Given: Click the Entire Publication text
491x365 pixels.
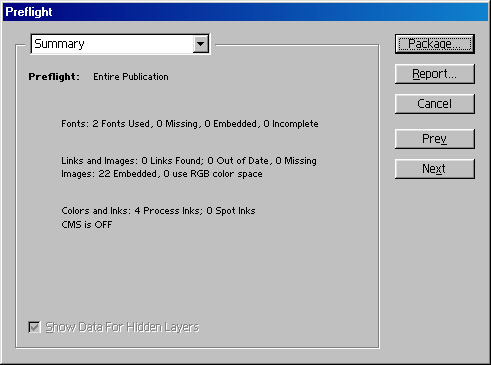Looking at the screenshot, I should click(x=131, y=77).
